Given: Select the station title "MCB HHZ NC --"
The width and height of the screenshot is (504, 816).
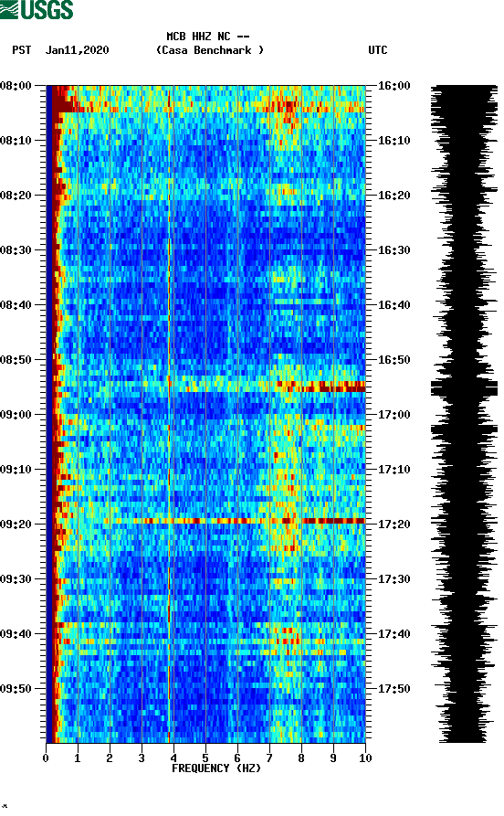Looking at the screenshot, I should [x=208, y=37].
